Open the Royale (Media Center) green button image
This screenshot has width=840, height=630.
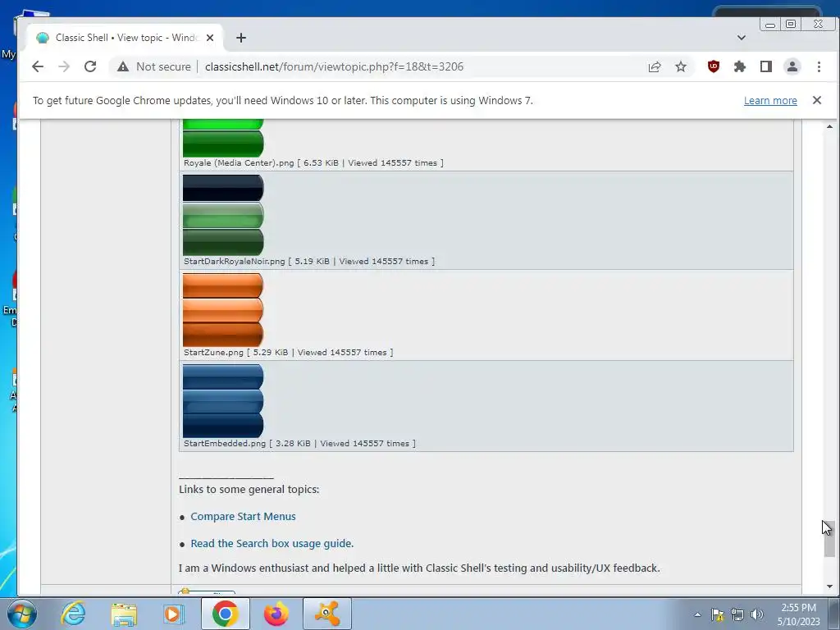point(223,138)
